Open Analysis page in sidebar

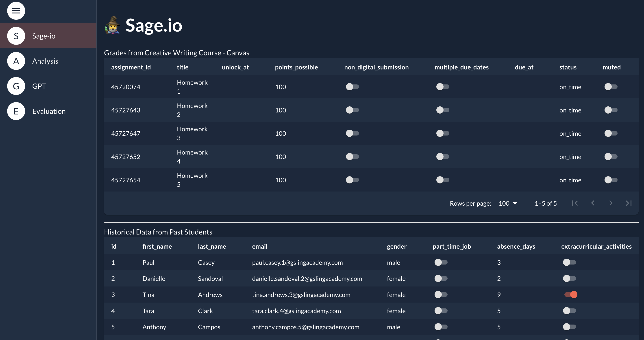pyautogui.click(x=45, y=61)
